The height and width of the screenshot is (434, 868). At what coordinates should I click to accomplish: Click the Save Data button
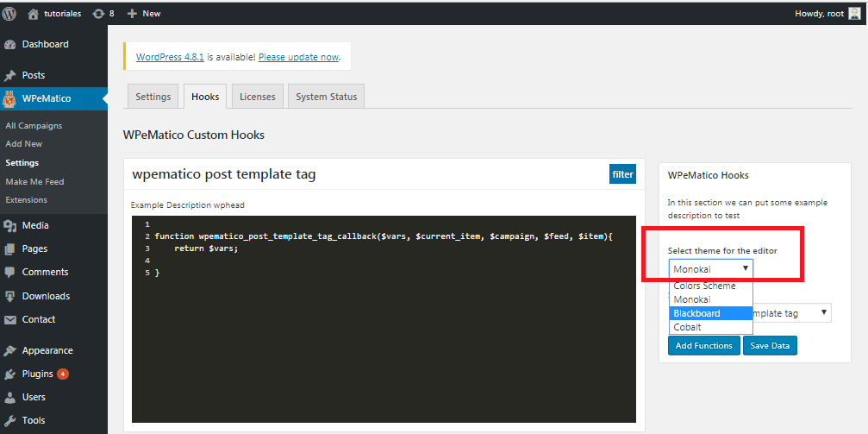point(770,345)
